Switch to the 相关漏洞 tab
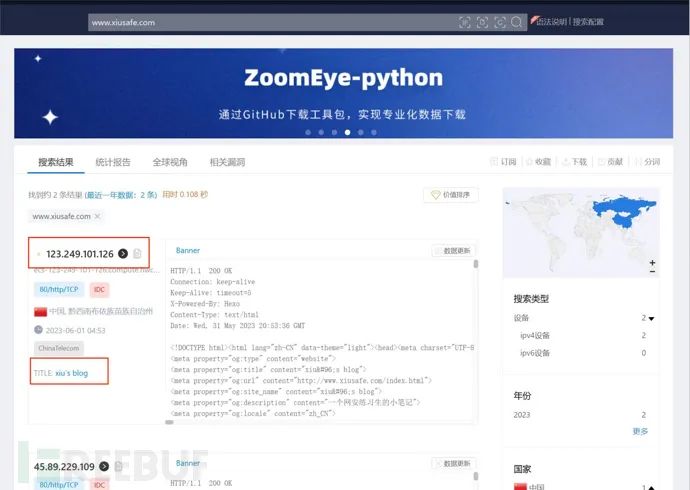690x490 pixels. [227, 161]
